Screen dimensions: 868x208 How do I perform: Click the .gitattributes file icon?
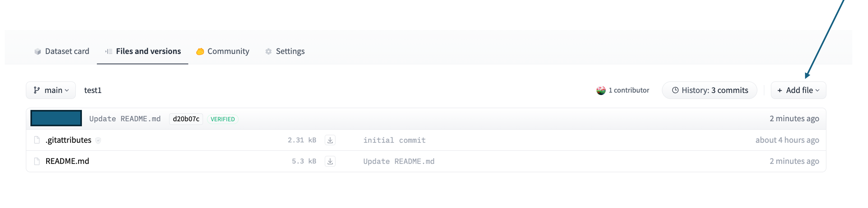[x=37, y=140]
